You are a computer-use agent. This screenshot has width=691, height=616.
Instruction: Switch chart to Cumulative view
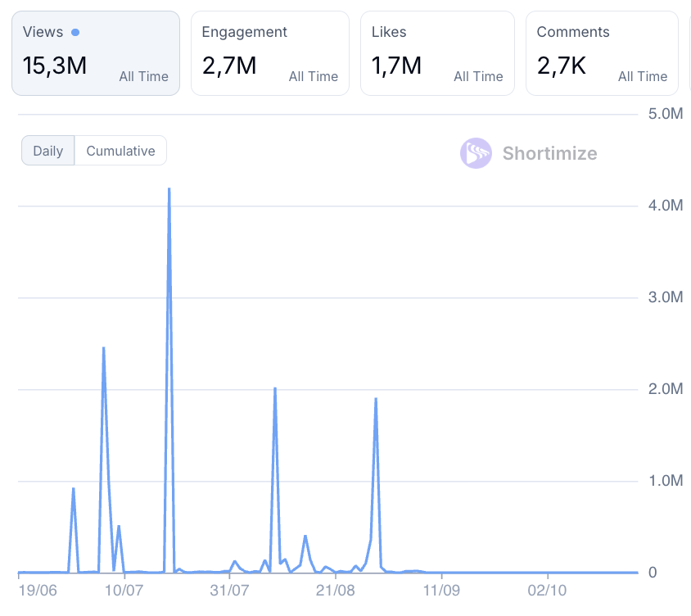[x=120, y=151]
